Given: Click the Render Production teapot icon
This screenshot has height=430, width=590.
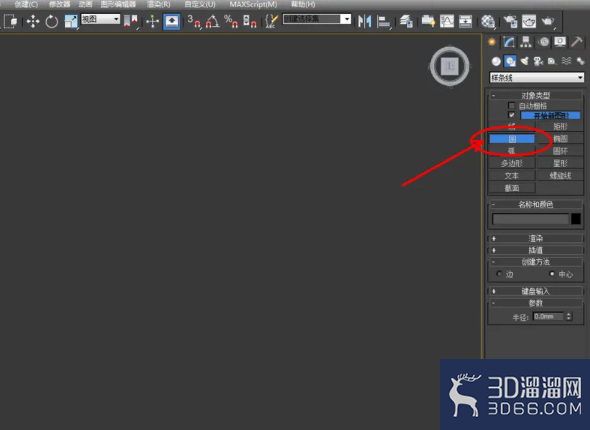Looking at the screenshot, I should tap(548, 21).
